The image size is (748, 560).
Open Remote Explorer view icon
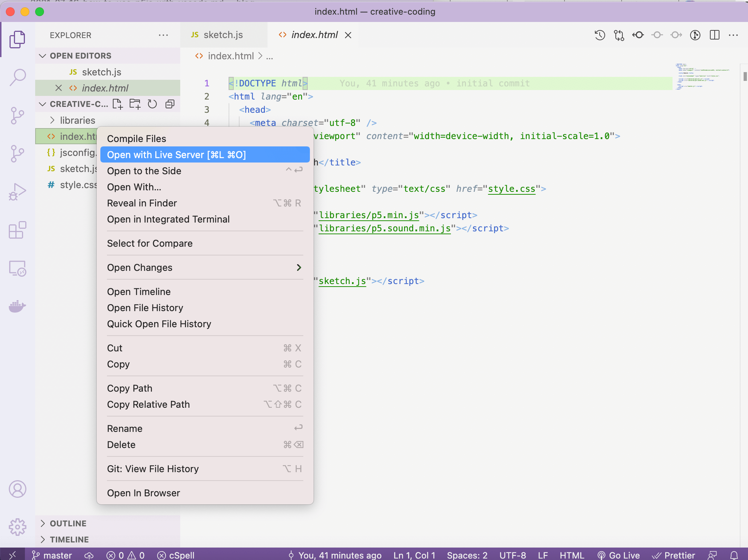pos(17,268)
